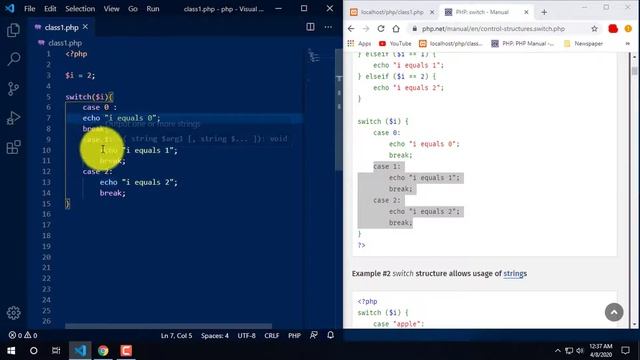640x360 pixels.
Task: Open the Extensions view
Action: coord(13,147)
